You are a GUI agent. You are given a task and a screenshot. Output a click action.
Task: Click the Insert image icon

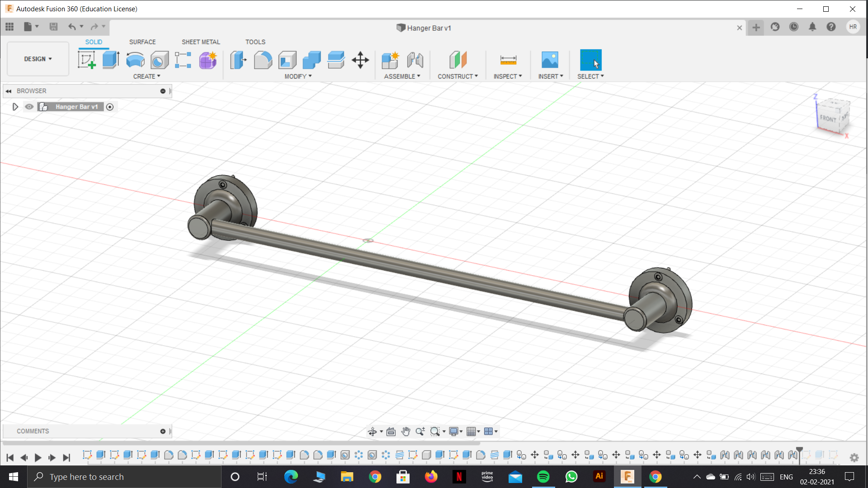coord(550,60)
